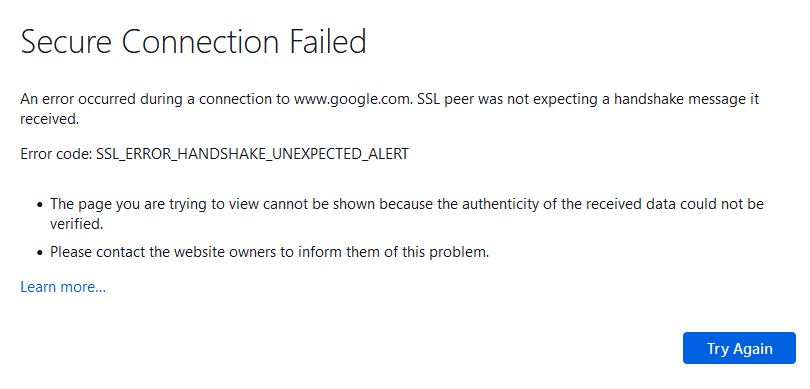
Task: Click "Please contact the website owners" text
Action: click(163, 253)
